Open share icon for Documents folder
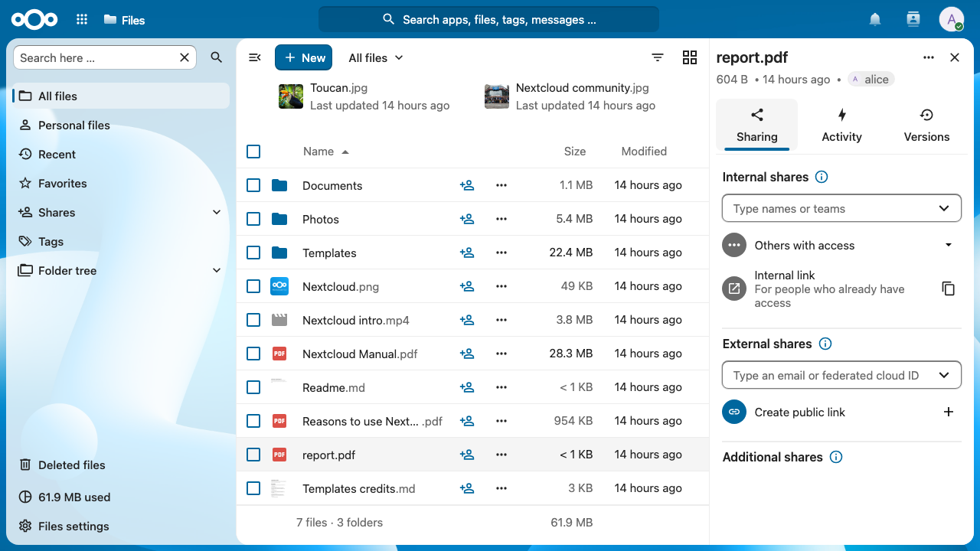 467,185
